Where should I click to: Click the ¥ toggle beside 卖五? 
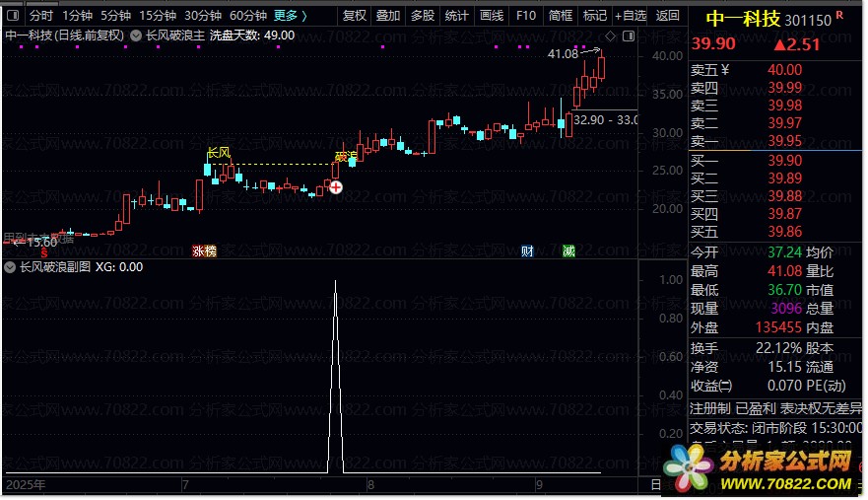(725, 70)
